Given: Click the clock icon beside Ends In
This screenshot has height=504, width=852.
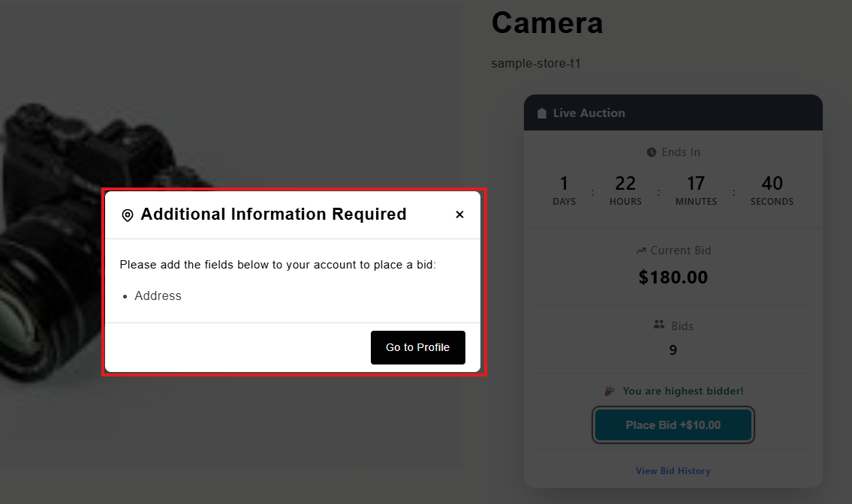Looking at the screenshot, I should (652, 152).
